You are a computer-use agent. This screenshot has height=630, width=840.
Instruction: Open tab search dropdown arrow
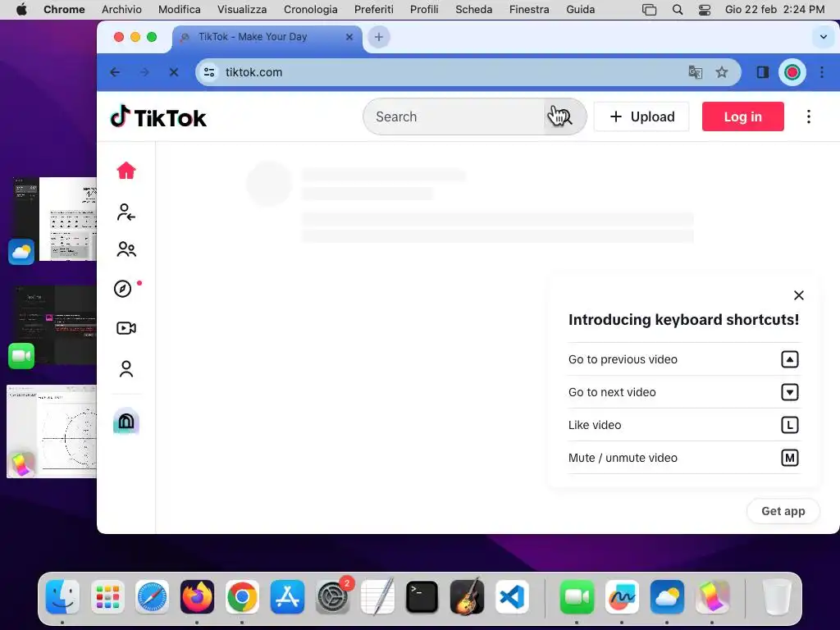point(824,37)
